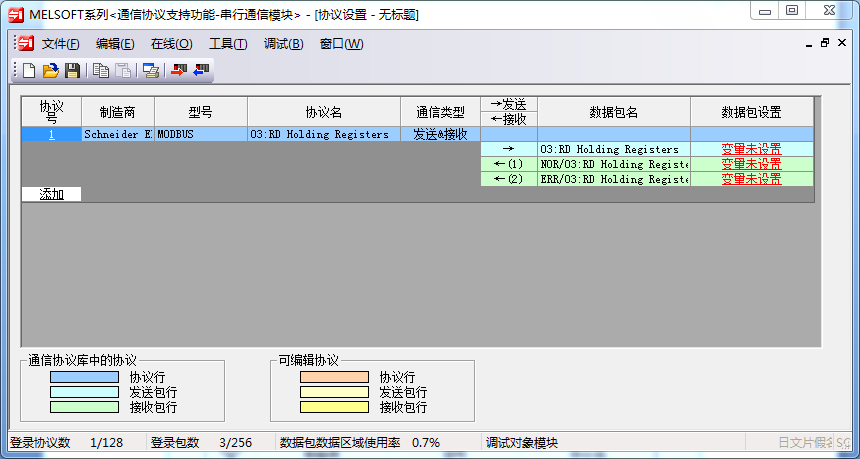The height and width of the screenshot is (459, 860).
Task: Click the 添加 button to add protocol
Action: pyautogui.click(x=52, y=194)
